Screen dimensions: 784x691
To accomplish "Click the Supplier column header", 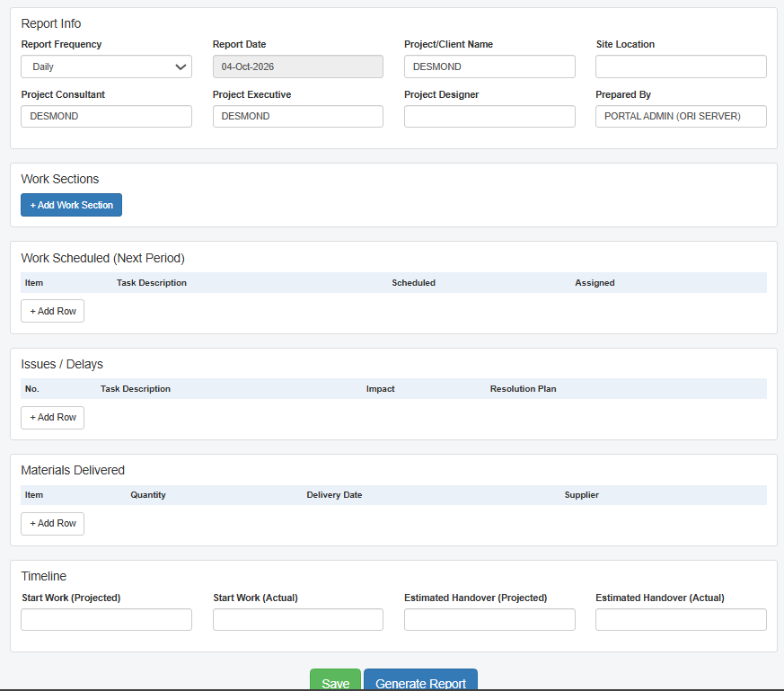I will coord(582,495).
